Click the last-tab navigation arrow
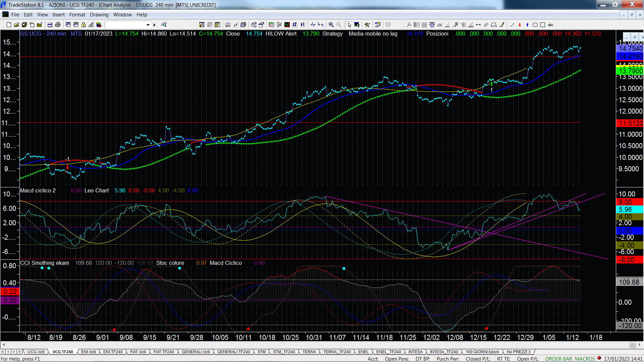 pos(20,352)
